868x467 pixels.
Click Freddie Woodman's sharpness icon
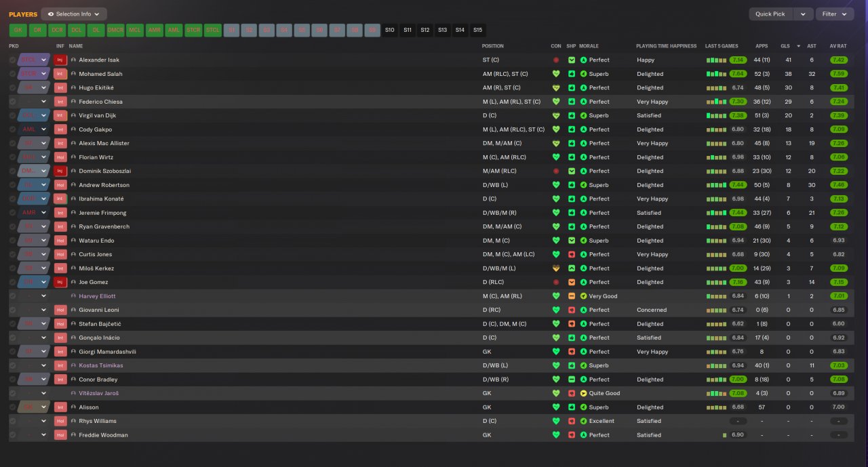[572, 435]
